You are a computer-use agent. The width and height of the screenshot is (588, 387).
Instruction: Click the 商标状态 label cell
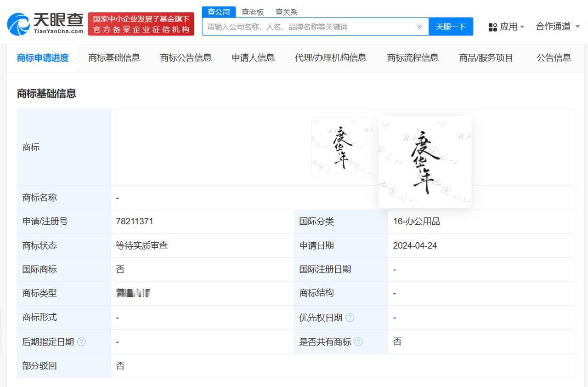64,245
